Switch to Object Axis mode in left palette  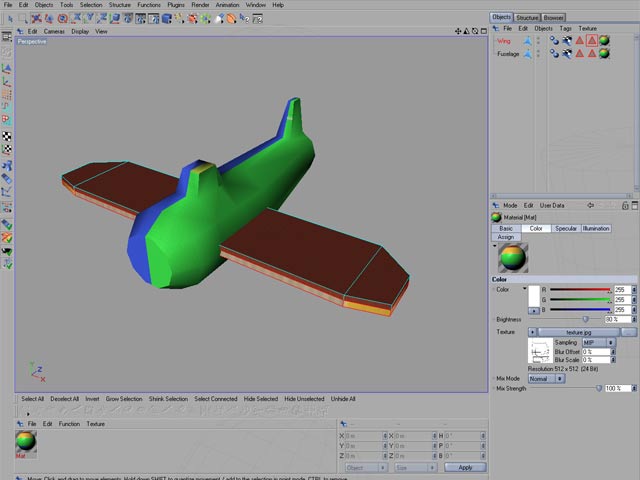(x=7, y=82)
